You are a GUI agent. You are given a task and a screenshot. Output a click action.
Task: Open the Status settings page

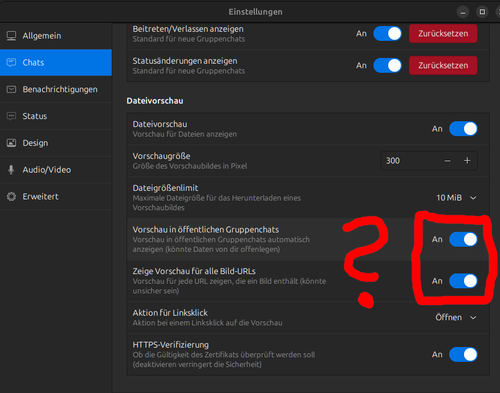tap(56, 116)
